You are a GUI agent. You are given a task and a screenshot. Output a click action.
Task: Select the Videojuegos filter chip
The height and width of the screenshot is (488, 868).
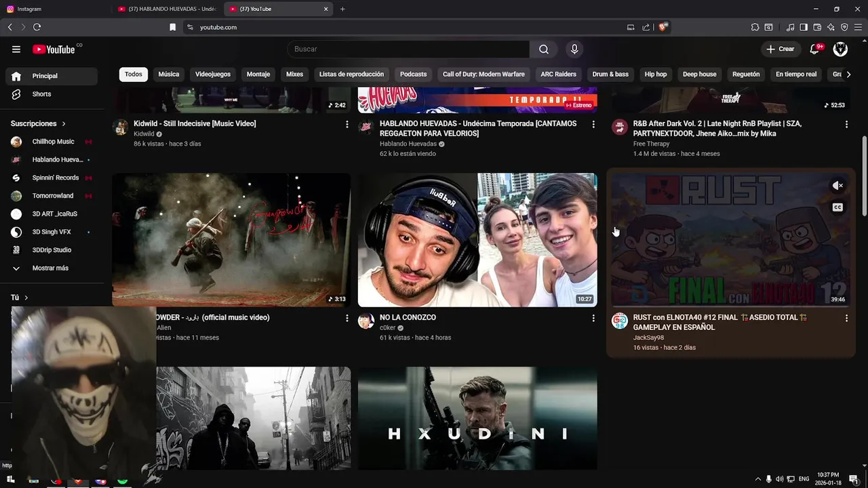pos(213,75)
